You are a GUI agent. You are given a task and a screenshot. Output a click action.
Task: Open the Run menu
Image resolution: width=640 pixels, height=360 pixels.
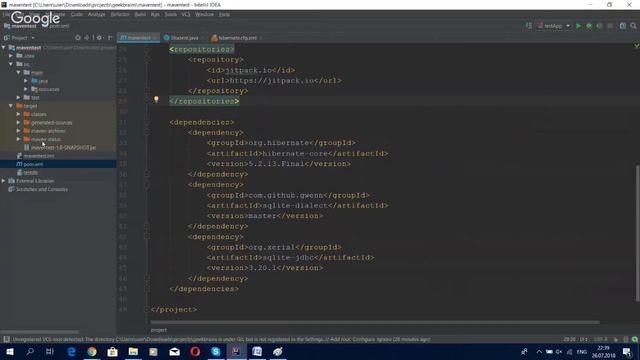click(x=155, y=14)
